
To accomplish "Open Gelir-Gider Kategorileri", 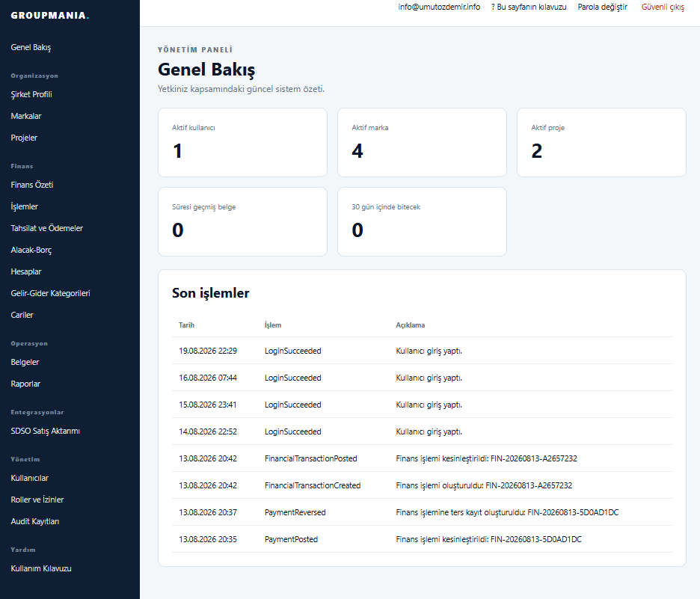I will point(50,293).
